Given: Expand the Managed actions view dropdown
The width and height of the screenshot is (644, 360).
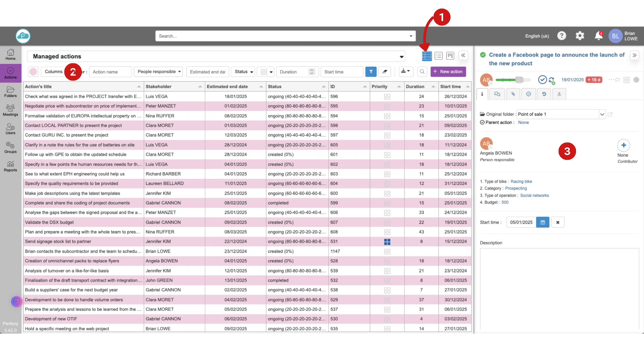Looking at the screenshot, I should [402, 57].
